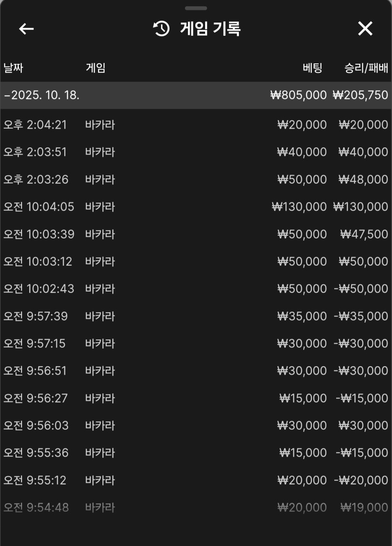Select the faded 오전 9:54:48 row
The height and width of the screenshot is (546, 392).
196,508
